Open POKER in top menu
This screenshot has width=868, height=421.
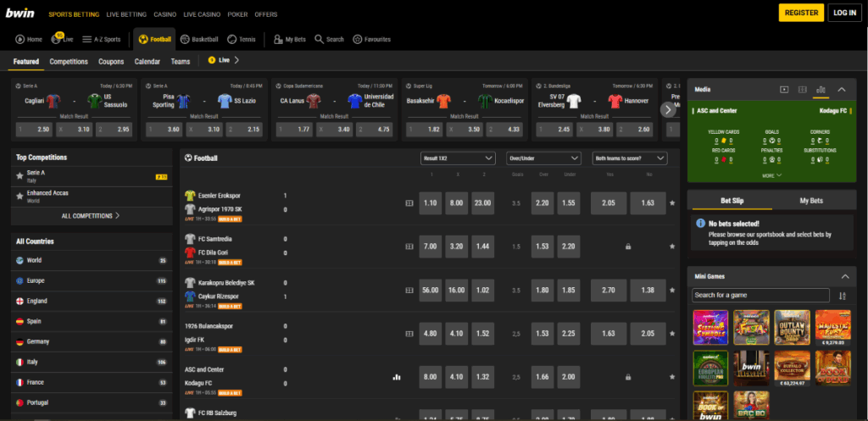(x=237, y=14)
